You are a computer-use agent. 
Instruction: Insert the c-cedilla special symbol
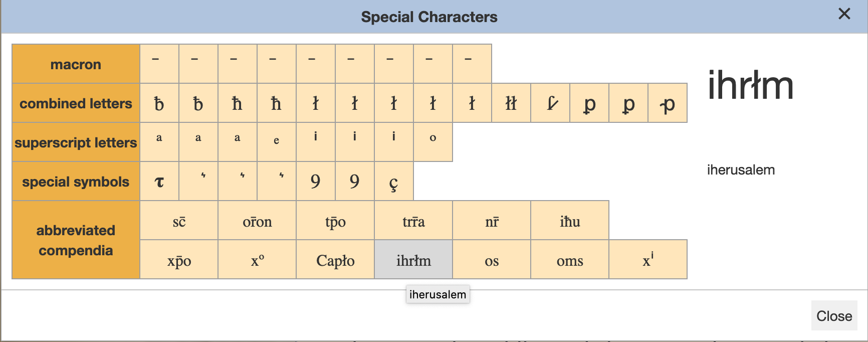pos(393,182)
